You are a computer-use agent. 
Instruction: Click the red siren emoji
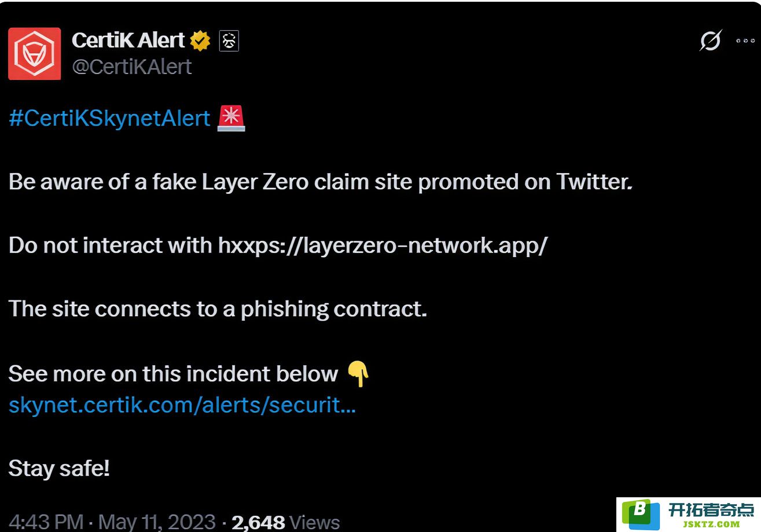(x=231, y=118)
